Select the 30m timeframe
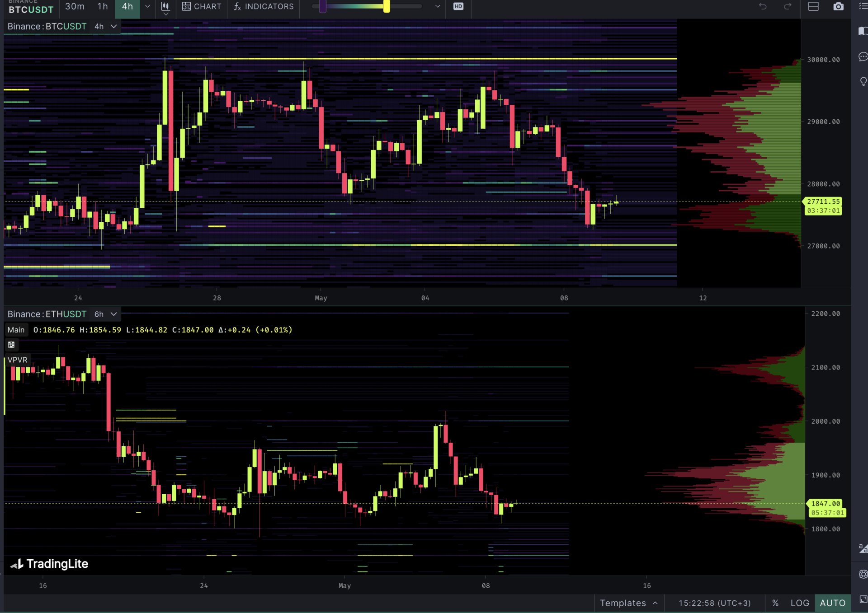The image size is (868, 613). [75, 7]
